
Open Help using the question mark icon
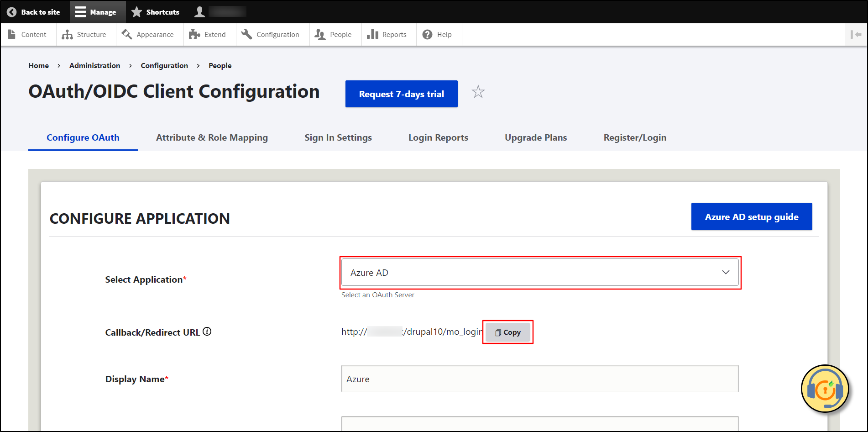point(427,34)
